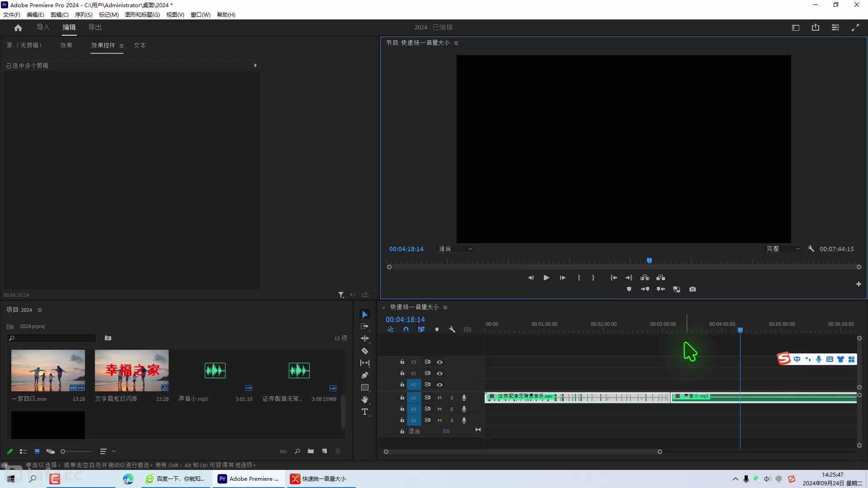Toggle V1 track output eye

pos(439,385)
